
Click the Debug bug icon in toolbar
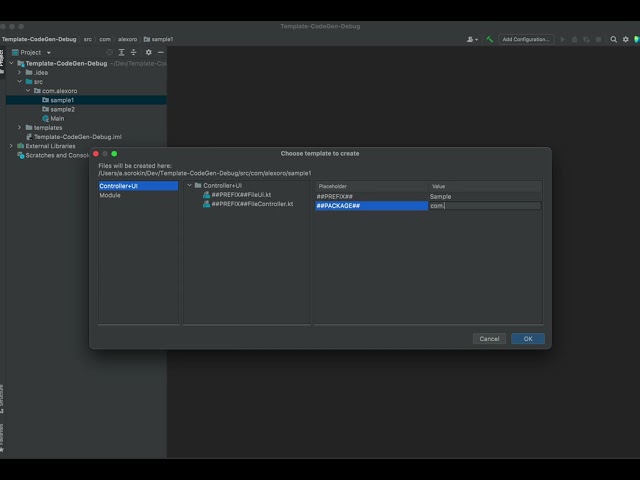pyautogui.click(x=574, y=39)
